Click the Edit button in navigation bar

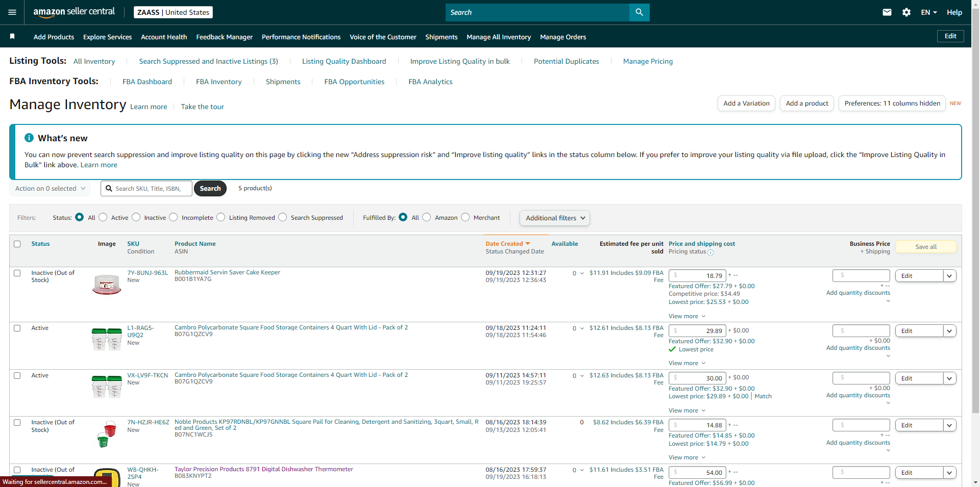950,36
